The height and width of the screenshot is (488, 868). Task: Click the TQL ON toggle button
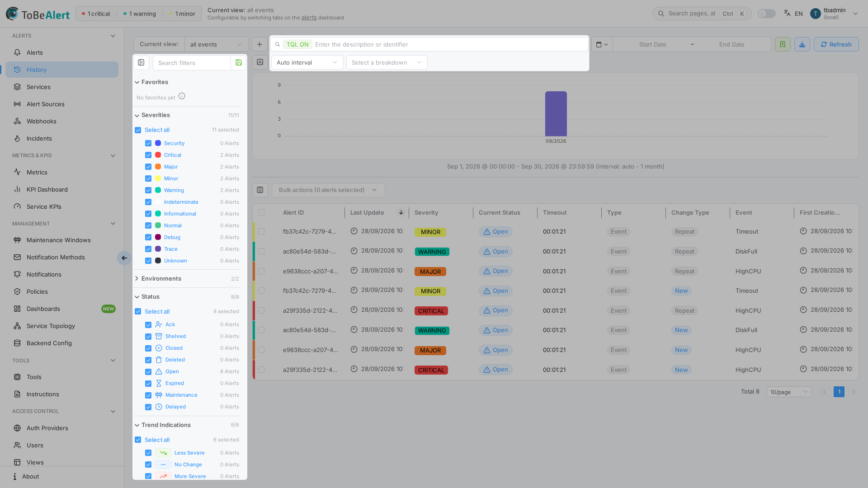tap(297, 44)
